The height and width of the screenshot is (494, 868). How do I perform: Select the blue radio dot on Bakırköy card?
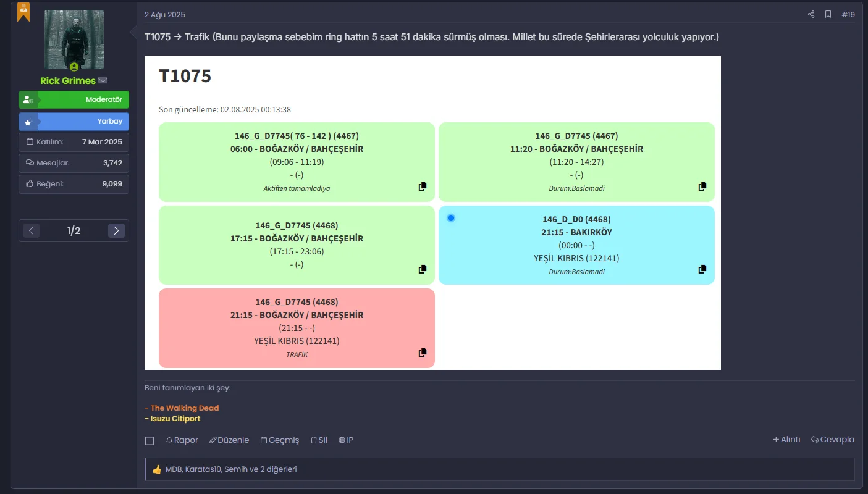tap(451, 218)
